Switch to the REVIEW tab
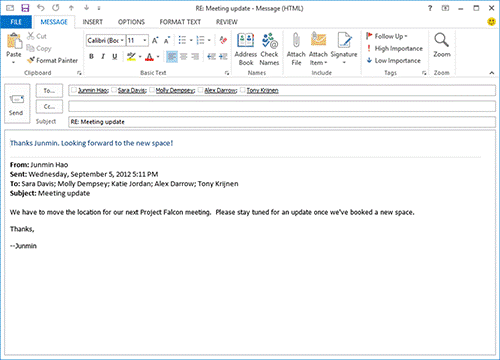Viewport: 500px width, 360px height. [227, 22]
